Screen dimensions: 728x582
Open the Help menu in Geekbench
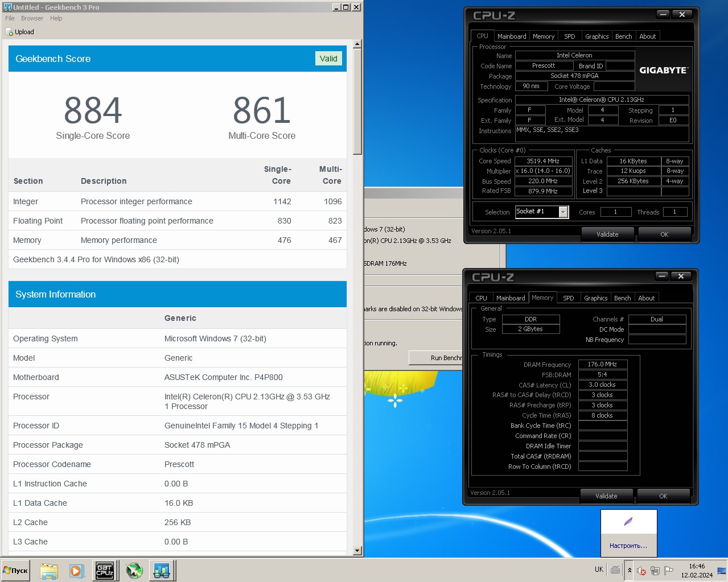coord(56,18)
